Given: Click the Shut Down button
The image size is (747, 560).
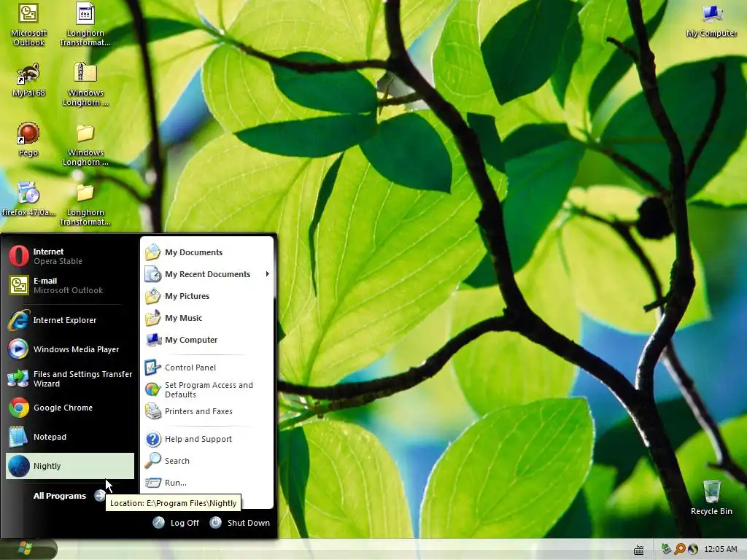Looking at the screenshot, I should coord(239,522).
